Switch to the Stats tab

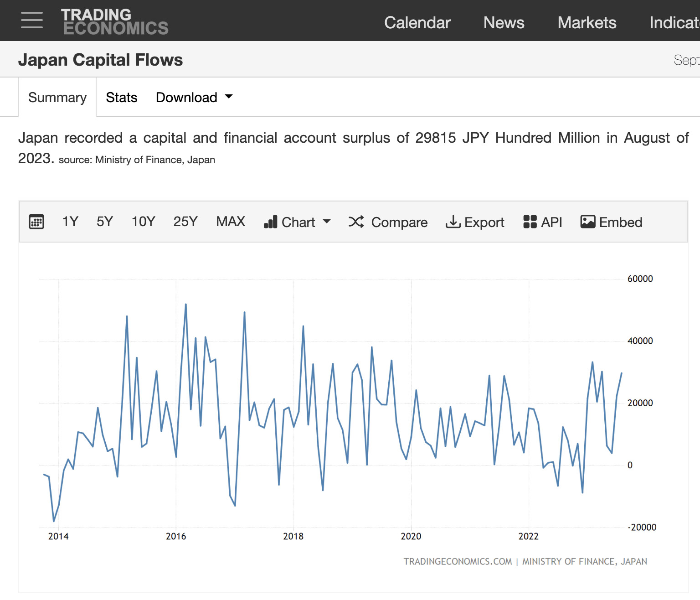tap(121, 98)
